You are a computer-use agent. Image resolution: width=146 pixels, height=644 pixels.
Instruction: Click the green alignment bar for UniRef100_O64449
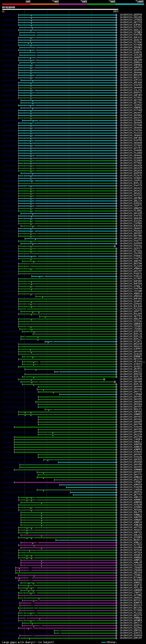coord(67,88)
